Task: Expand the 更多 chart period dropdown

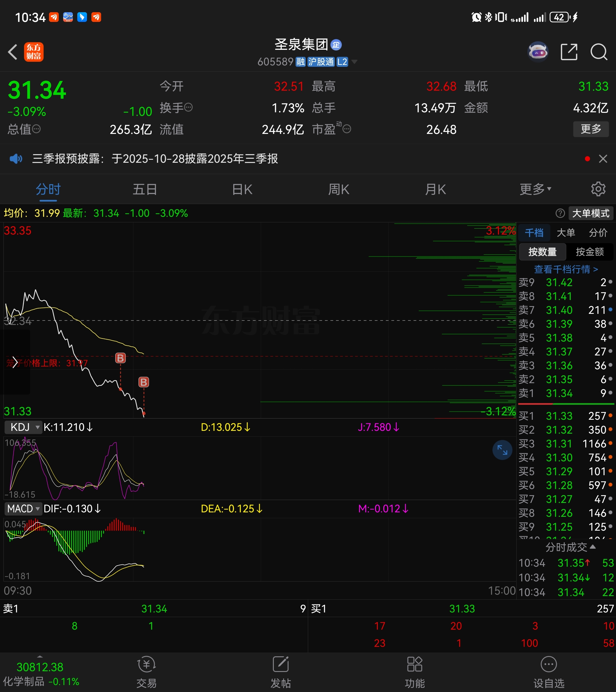Action: pos(535,189)
